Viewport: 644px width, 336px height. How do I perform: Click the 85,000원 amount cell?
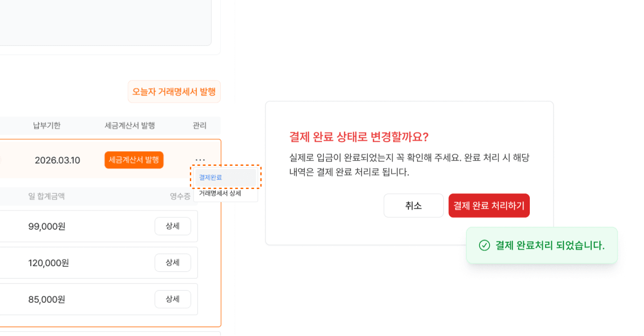(x=47, y=300)
